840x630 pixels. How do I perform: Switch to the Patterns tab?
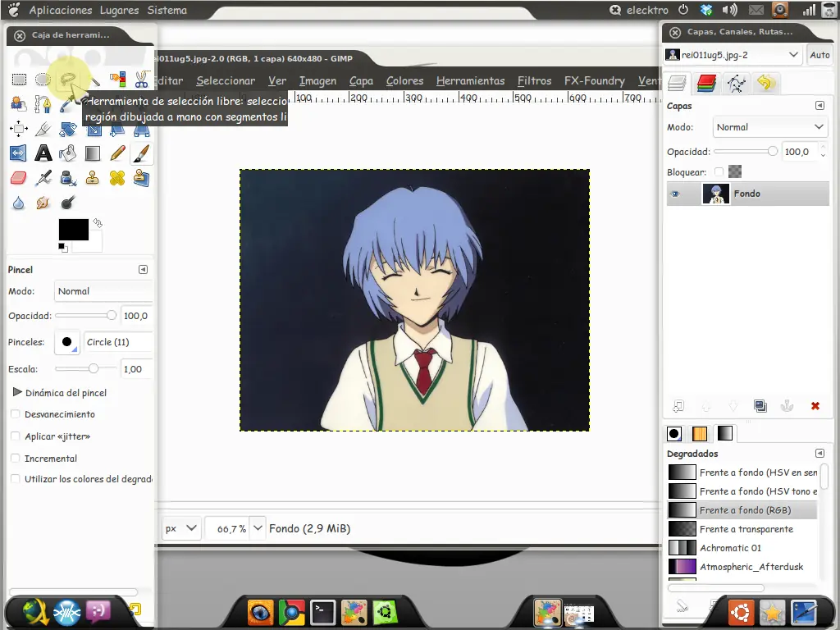click(x=700, y=433)
